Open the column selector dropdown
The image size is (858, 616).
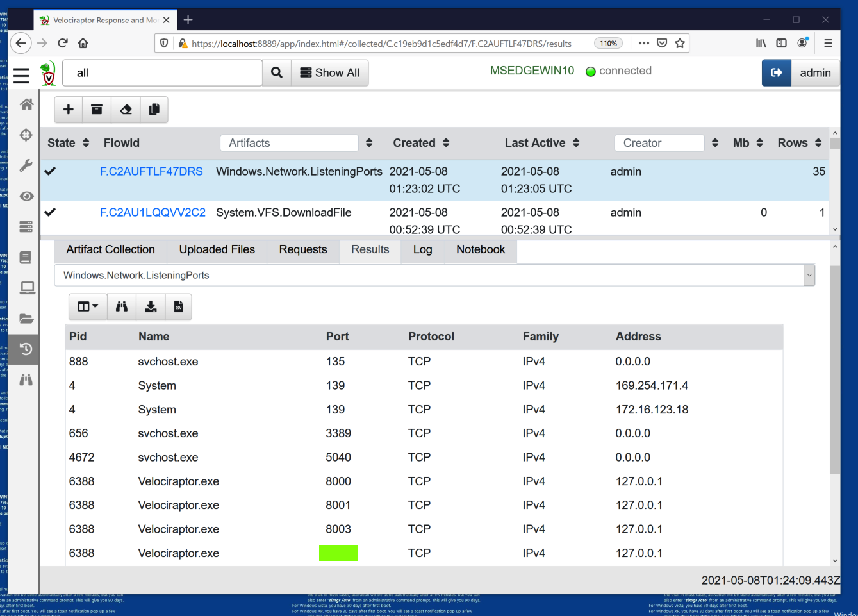88,306
